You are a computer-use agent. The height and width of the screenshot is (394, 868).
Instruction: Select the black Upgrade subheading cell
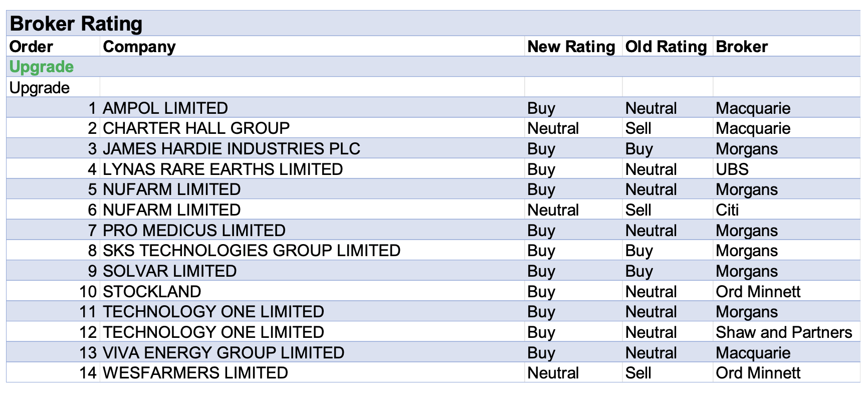coord(40,88)
